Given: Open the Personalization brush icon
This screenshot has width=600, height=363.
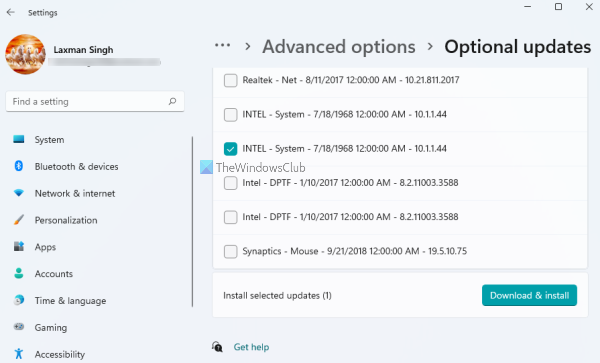Looking at the screenshot, I should (x=19, y=220).
